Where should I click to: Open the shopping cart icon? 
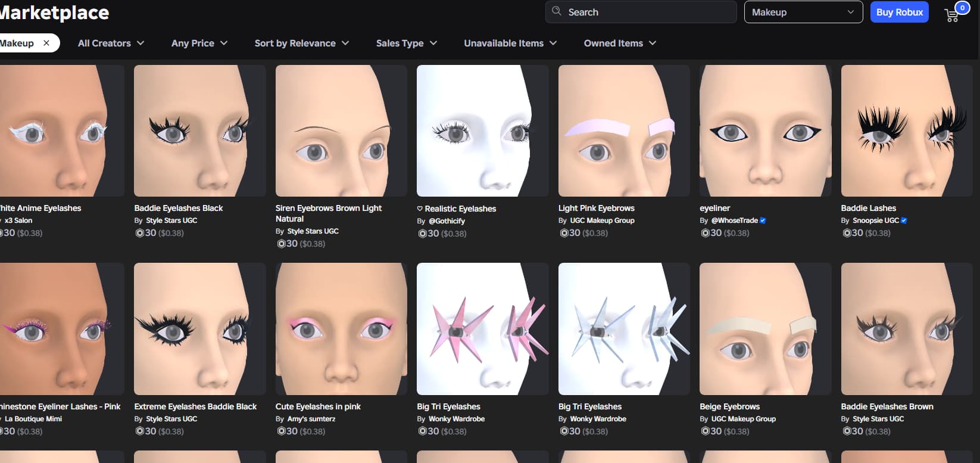pyautogui.click(x=951, y=15)
